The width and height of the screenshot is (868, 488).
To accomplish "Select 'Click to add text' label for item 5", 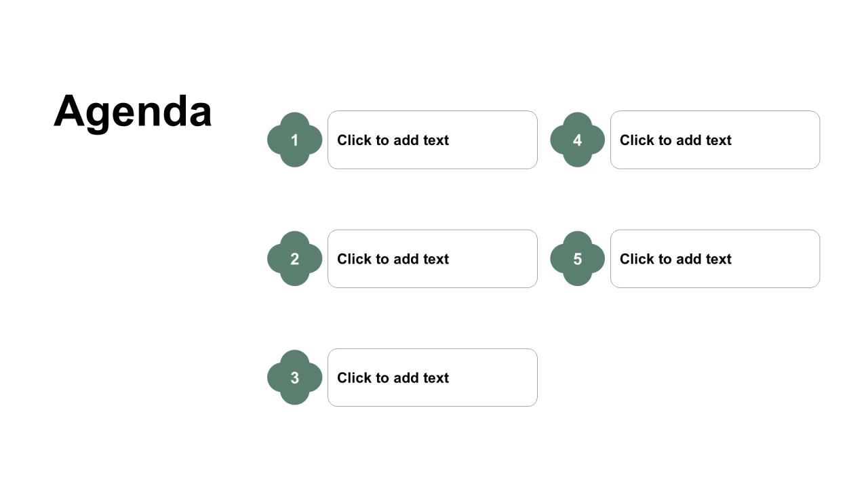I will 675,259.
